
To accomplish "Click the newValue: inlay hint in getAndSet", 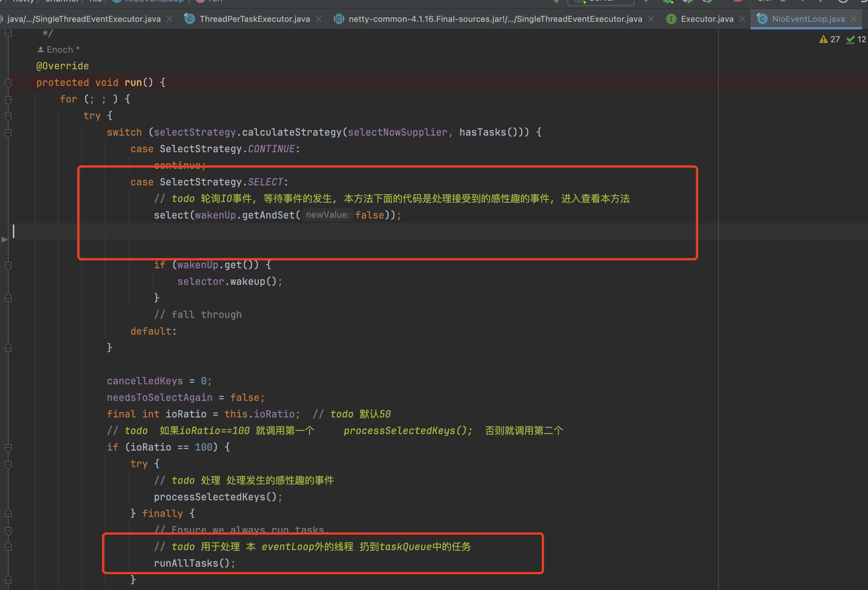I will (327, 215).
